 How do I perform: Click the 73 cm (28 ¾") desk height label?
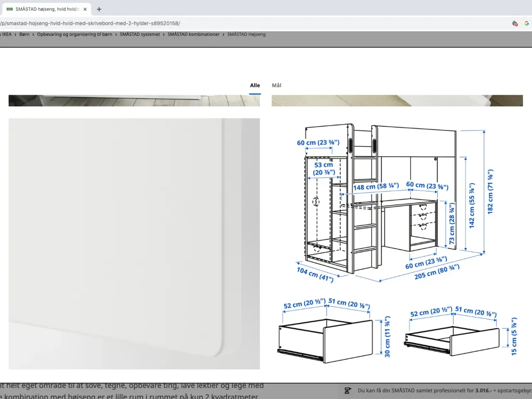452,224
